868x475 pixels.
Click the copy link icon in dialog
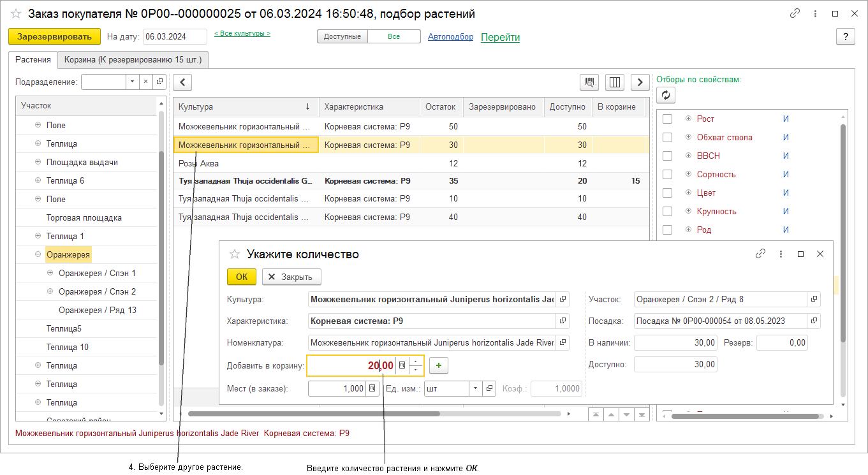(x=760, y=254)
